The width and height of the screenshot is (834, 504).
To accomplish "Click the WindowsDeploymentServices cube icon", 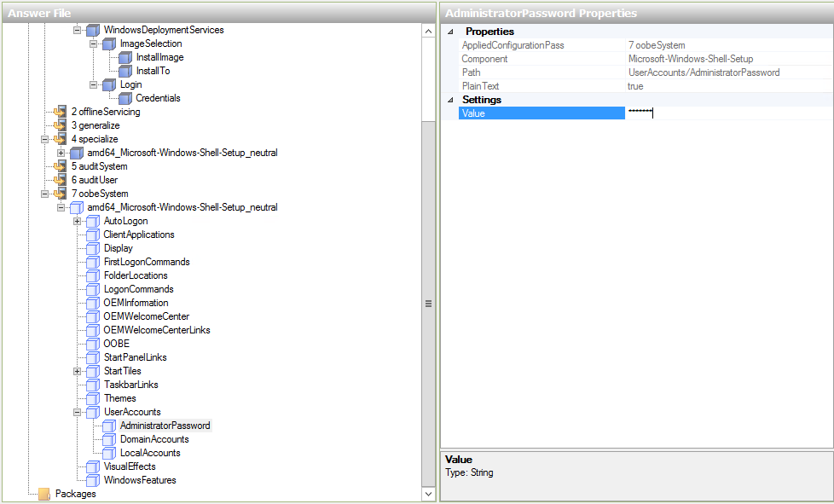I will coord(93,31).
